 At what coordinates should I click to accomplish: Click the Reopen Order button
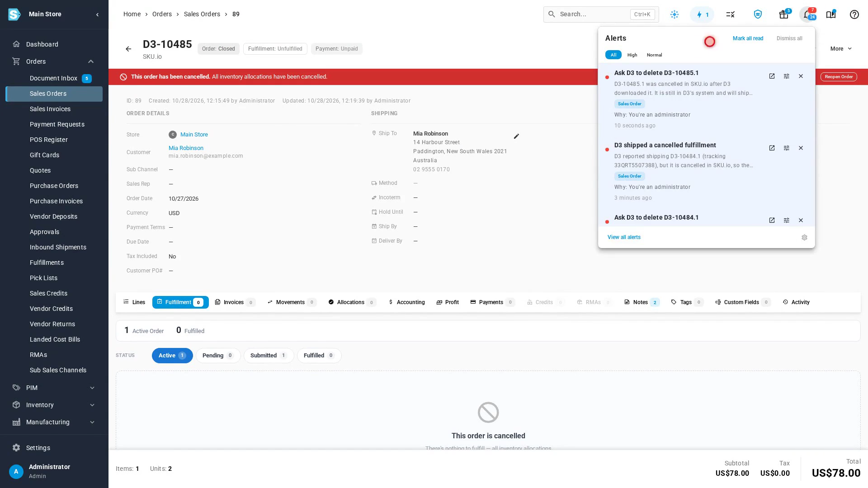pyautogui.click(x=839, y=77)
